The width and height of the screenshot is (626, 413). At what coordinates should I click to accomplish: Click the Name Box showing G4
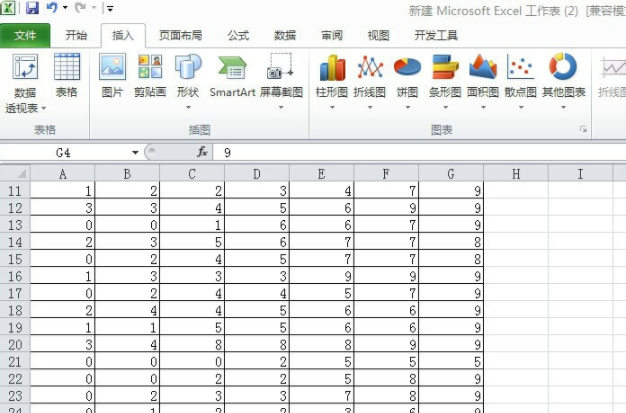click(x=64, y=153)
